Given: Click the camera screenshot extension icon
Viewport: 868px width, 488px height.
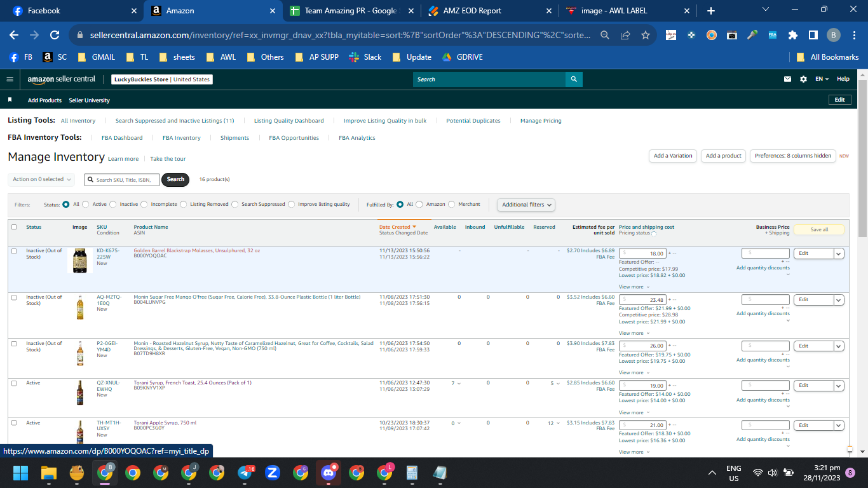Looking at the screenshot, I should pos(732,35).
